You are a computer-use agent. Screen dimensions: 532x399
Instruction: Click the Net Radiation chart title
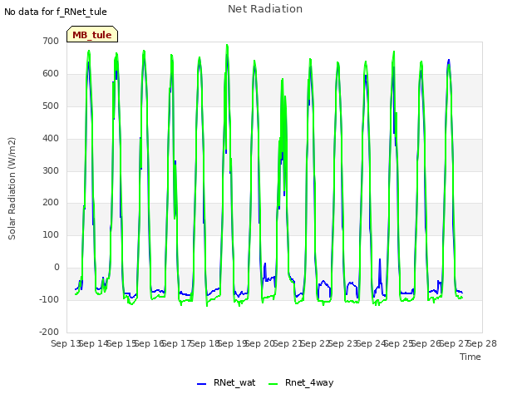point(265,9)
